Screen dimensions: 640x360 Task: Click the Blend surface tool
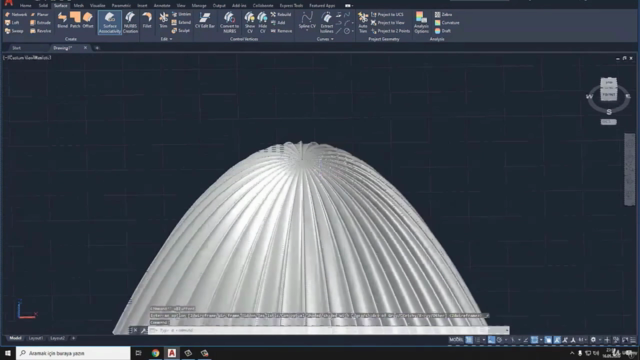click(x=62, y=20)
